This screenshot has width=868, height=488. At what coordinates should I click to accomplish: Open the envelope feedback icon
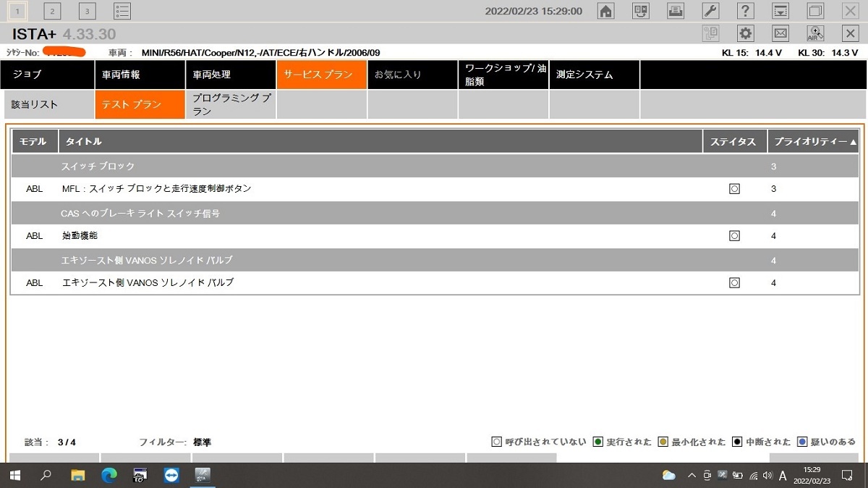point(780,33)
